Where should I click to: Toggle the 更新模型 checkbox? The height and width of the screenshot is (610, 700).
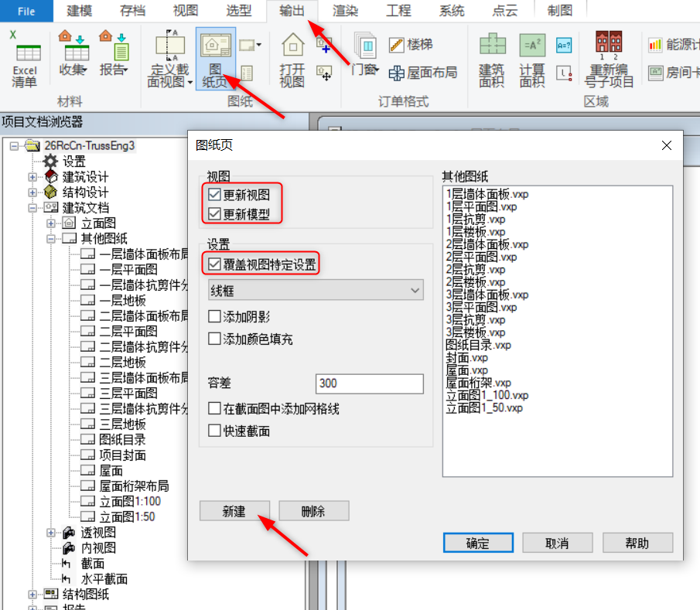pos(214,213)
